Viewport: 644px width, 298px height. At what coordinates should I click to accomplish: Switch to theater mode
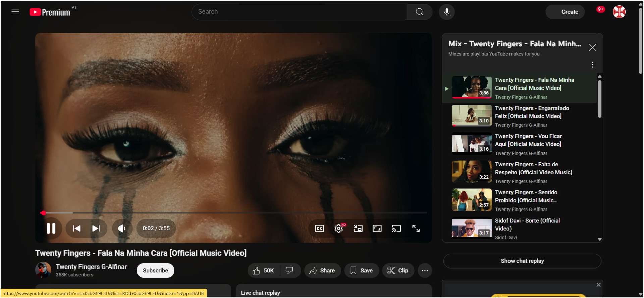point(377,228)
